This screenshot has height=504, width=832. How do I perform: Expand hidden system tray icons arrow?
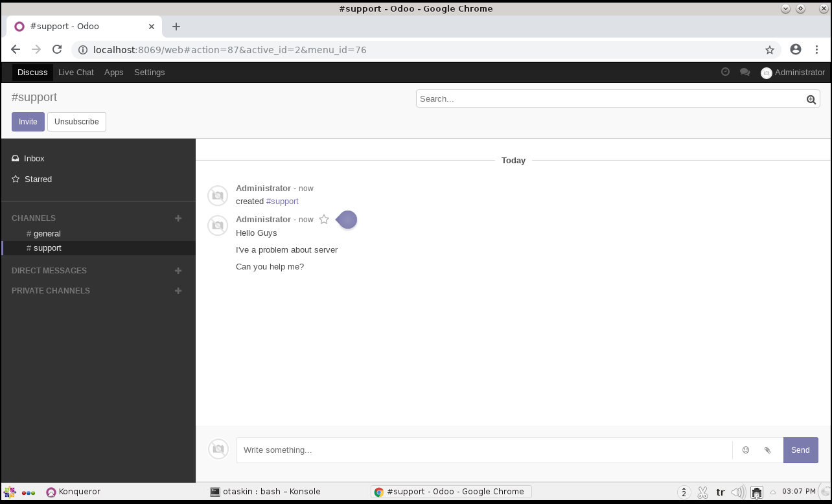[x=773, y=492]
